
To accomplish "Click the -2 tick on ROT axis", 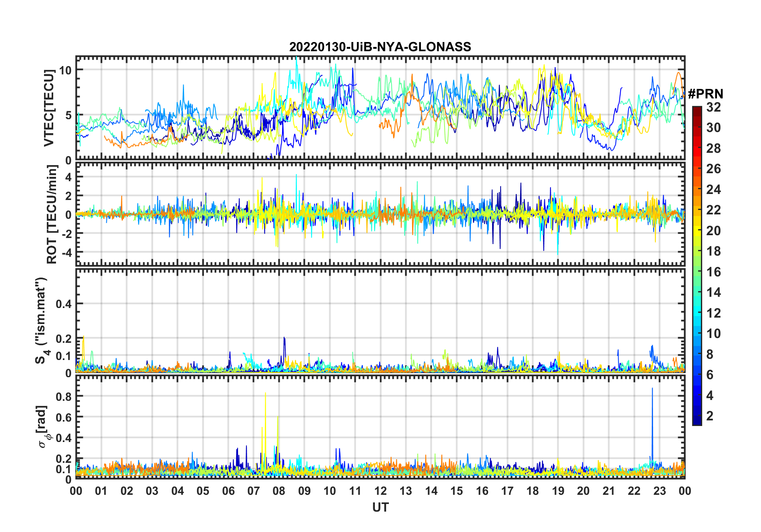I will tap(66, 234).
